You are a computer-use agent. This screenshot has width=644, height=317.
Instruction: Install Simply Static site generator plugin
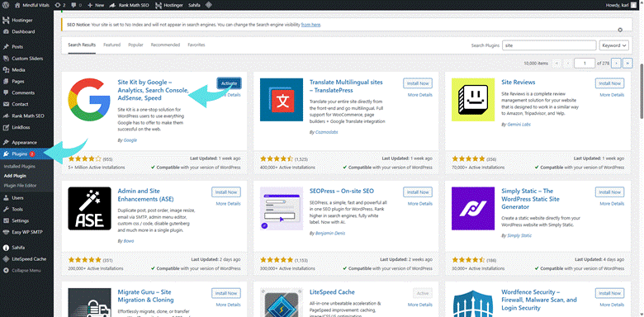pos(610,192)
